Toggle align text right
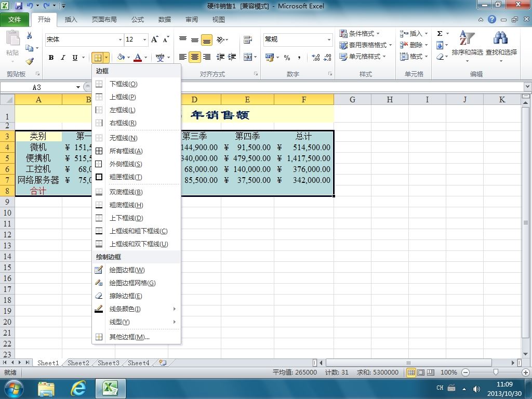The image size is (532, 399). coord(207,57)
